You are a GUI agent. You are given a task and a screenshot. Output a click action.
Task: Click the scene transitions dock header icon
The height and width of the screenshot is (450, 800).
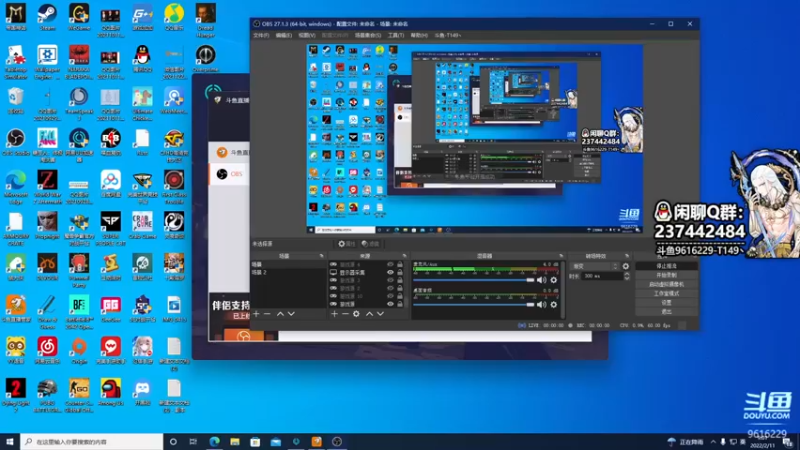tap(627, 256)
